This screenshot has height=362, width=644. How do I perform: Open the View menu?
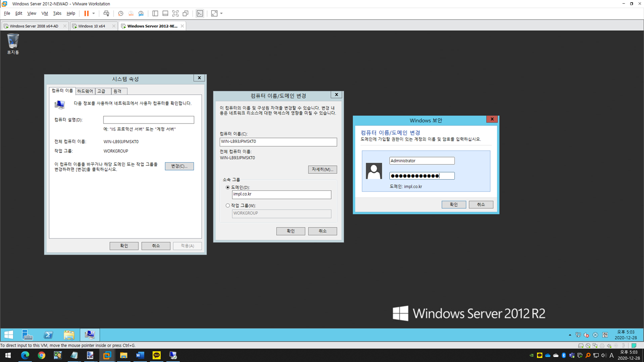[x=31, y=13]
